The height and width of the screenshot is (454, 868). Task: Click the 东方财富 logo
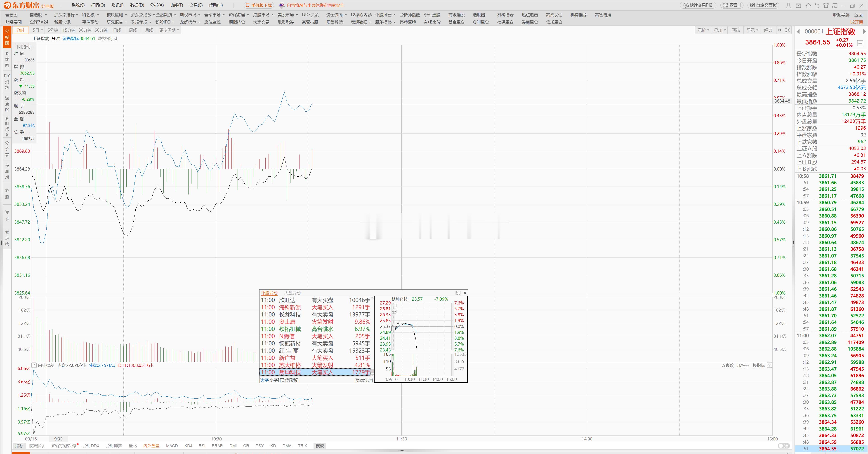point(21,5)
